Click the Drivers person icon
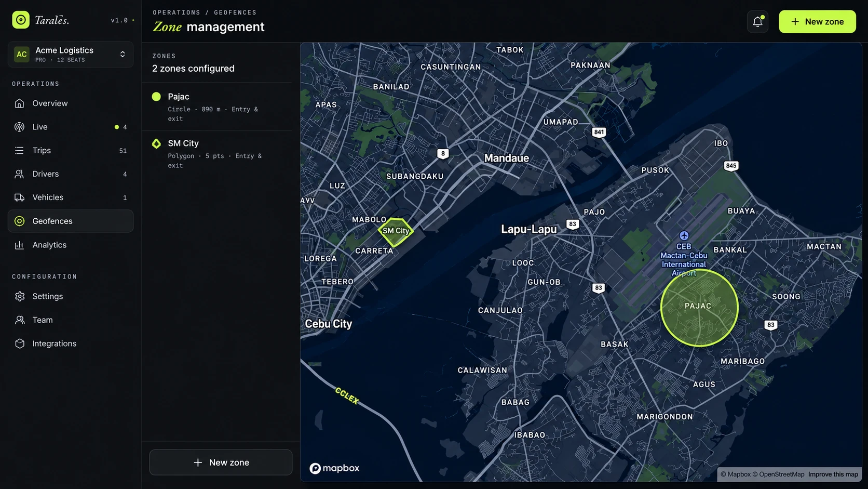This screenshot has width=868, height=489. (x=20, y=174)
